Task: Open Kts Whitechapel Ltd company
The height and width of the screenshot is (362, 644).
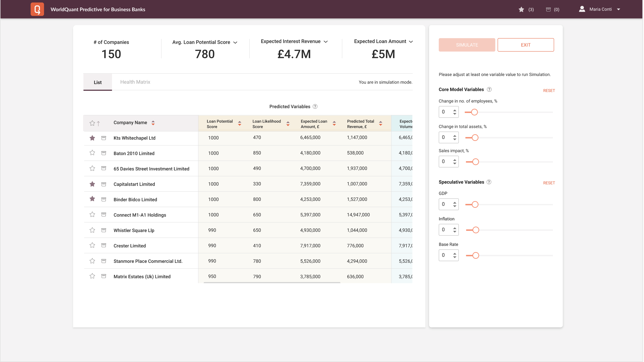Action: pos(135,138)
